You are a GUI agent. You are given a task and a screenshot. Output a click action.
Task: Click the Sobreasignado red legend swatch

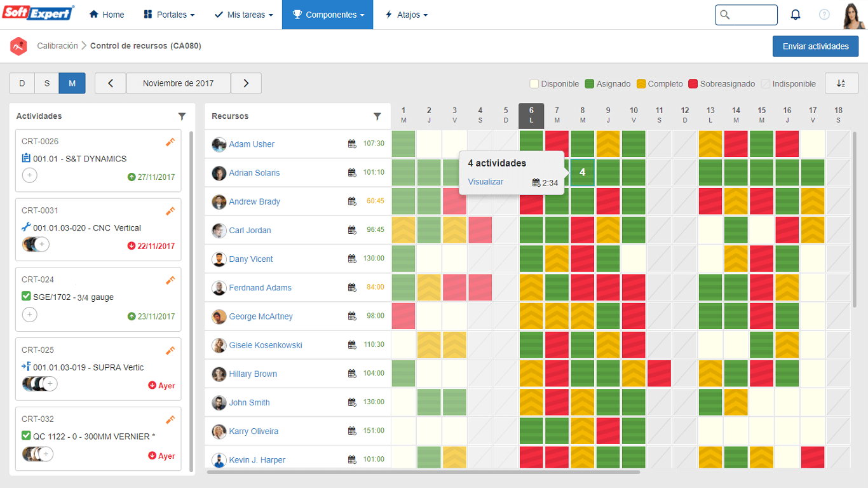[693, 84]
